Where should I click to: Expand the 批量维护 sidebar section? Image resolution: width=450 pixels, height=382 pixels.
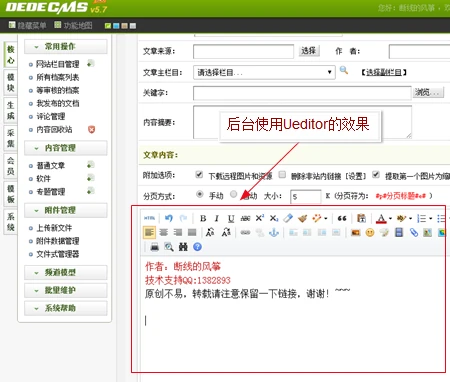(66, 290)
